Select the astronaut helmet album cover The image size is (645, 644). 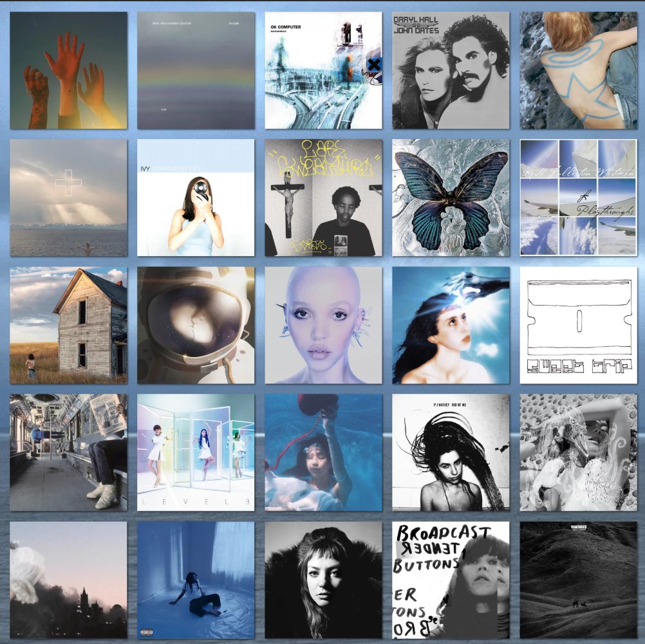(196, 326)
